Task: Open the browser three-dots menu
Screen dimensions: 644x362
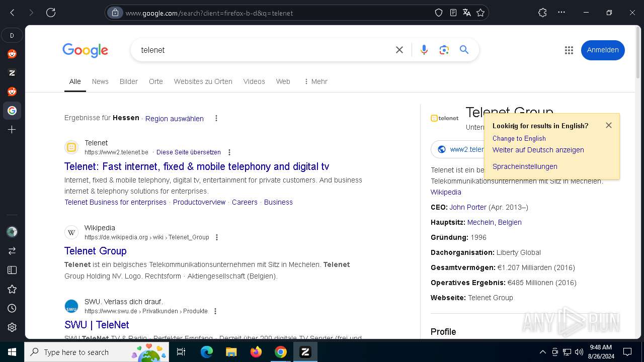Action: pyautogui.click(x=561, y=13)
